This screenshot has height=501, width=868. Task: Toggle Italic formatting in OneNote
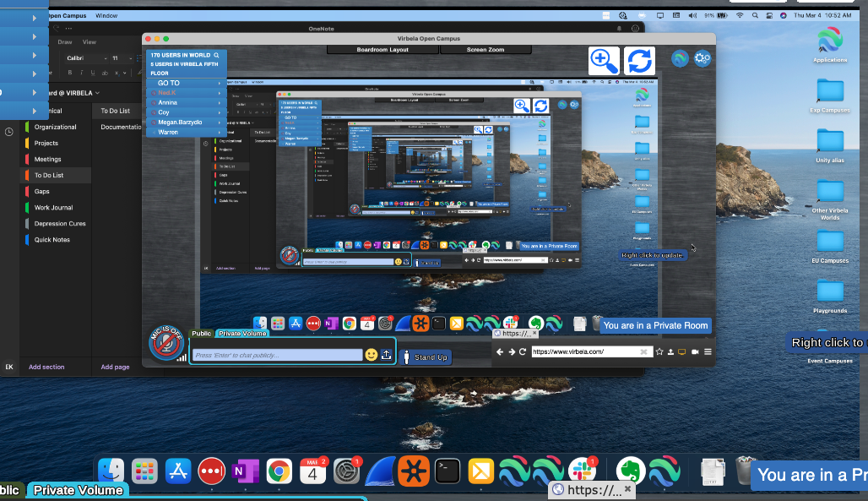tap(81, 73)
